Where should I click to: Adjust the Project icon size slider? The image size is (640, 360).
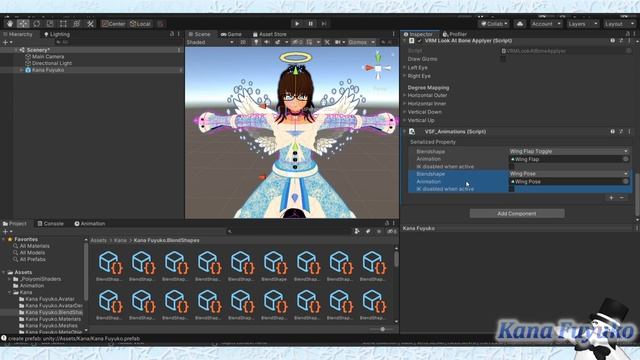click(382, 329)
